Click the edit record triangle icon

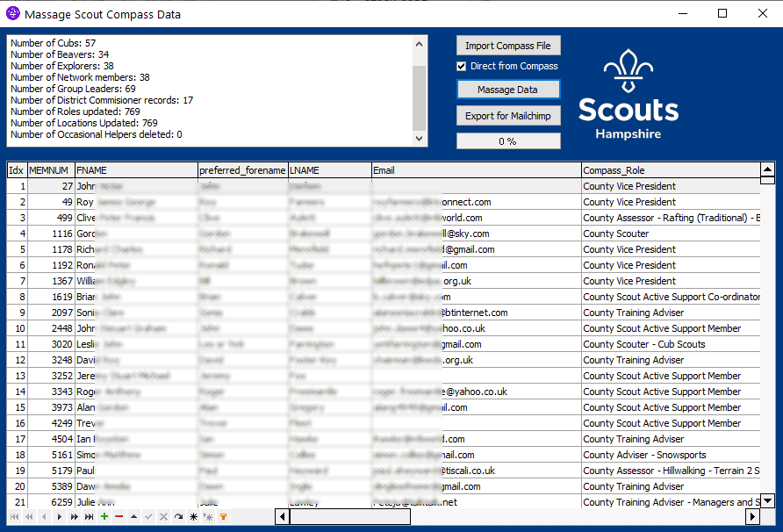coord(134,517)
